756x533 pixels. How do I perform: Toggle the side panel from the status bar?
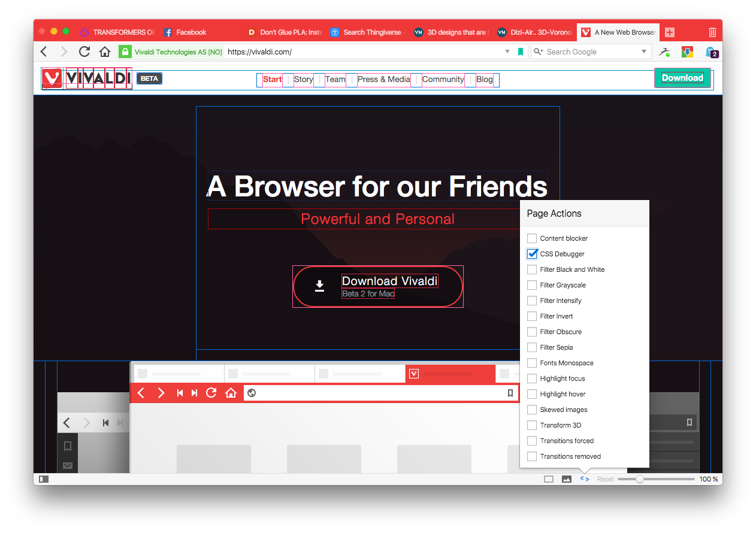click(44, 479)
